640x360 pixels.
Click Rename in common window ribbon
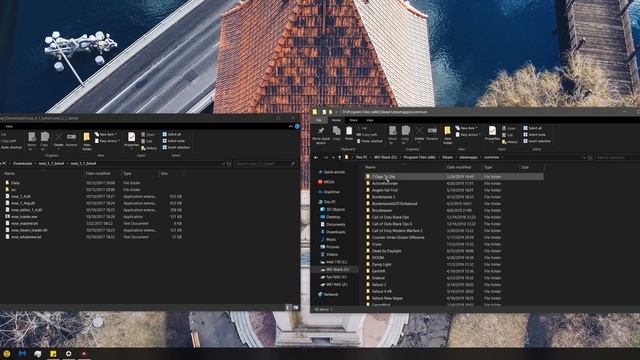[x=432, y=133]
